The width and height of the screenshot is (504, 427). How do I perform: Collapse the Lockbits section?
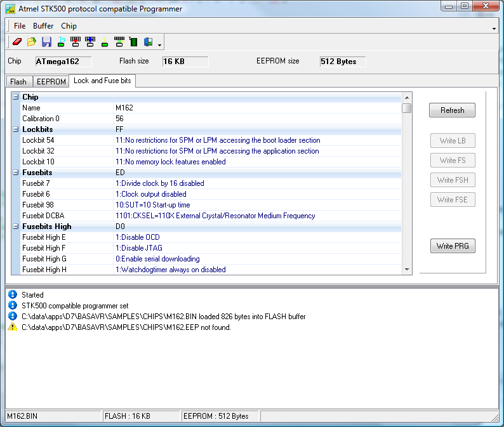[15, 129]
